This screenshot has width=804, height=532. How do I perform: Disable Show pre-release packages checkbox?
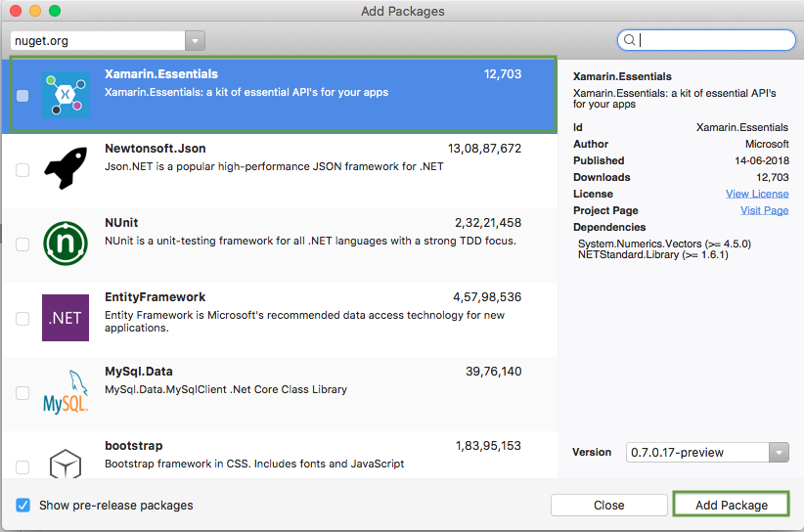(x=22, y=506)
